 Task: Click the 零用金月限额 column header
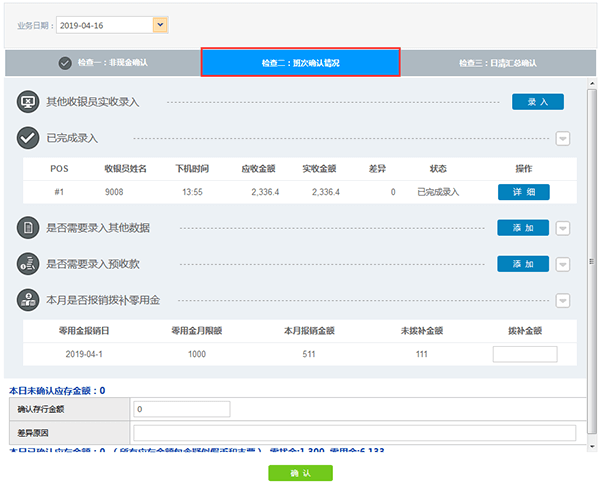point(197,331)
